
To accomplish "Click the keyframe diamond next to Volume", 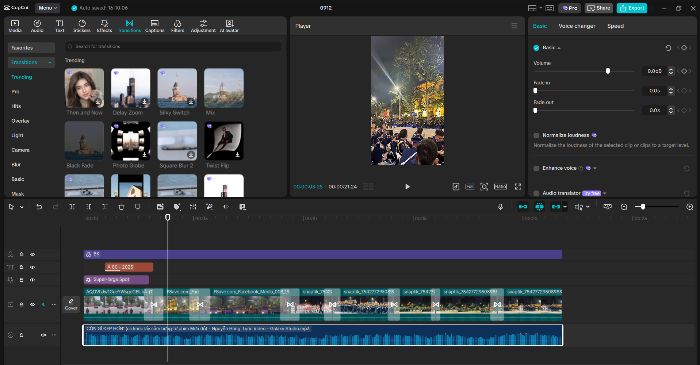I will [684, 71].
